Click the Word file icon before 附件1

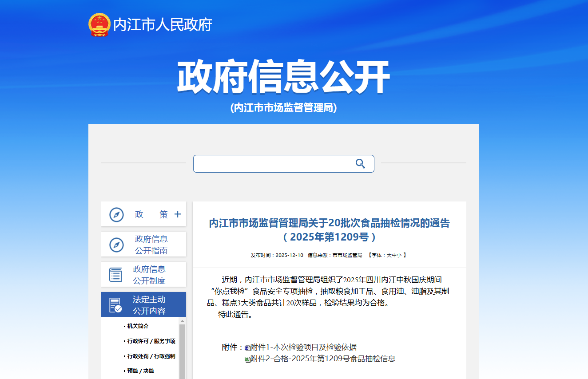[x=247, y=347]
